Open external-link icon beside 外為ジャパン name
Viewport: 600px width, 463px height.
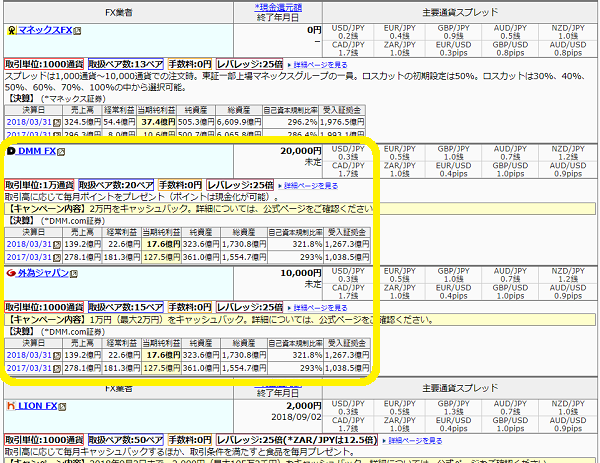coord(74,274)
